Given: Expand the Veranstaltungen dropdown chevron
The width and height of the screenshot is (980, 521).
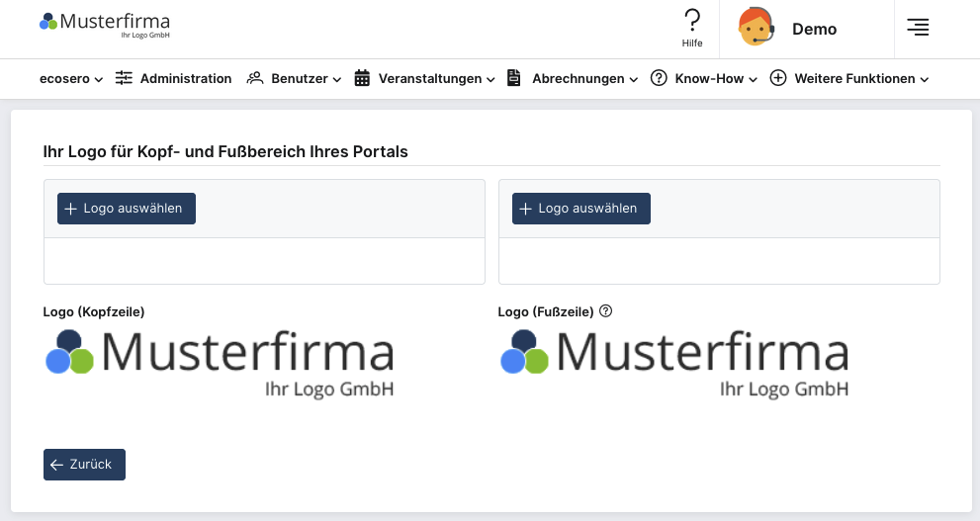Looking at the screenshot, I should pos(490,79).
